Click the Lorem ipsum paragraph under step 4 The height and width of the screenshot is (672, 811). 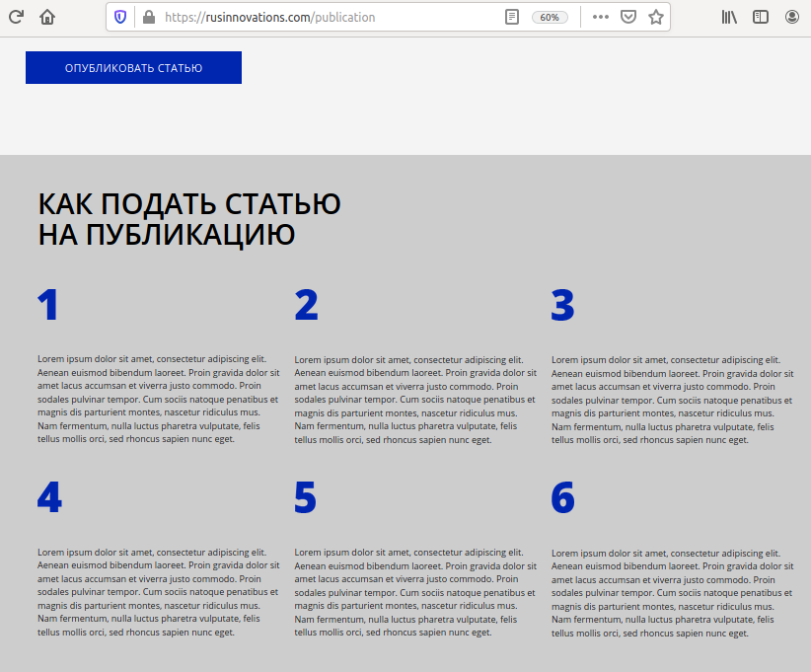[x=158, y=592]
